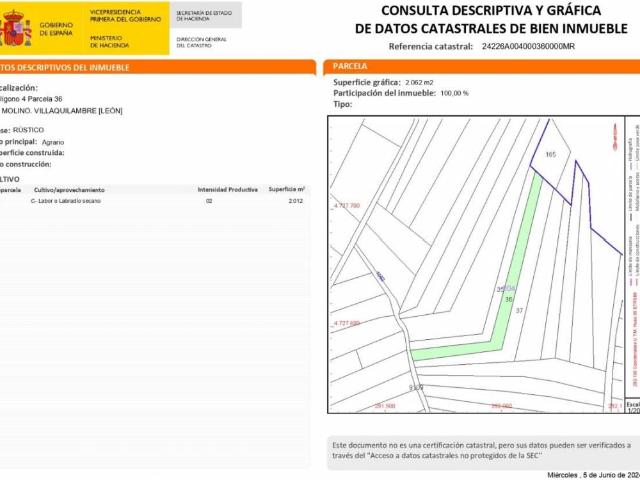Click the Miércoles 5 de Junio date
Screen dimensions: 640x480
(592, 474)
